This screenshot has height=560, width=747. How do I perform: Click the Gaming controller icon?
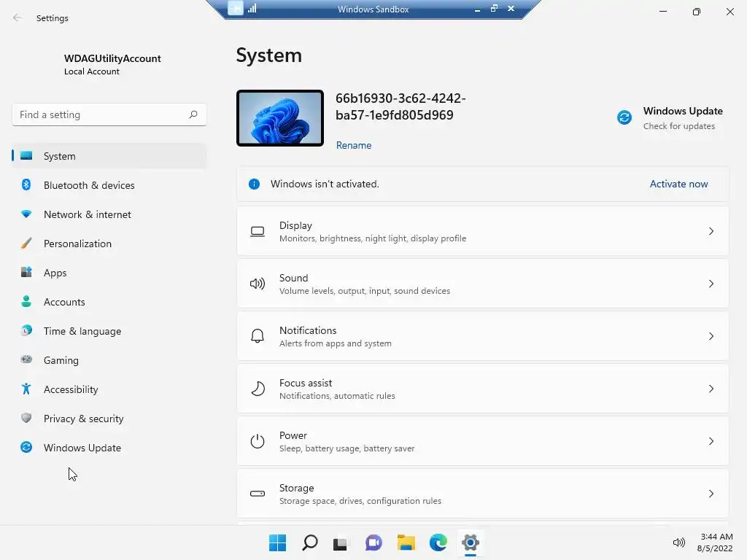[26, 359]
